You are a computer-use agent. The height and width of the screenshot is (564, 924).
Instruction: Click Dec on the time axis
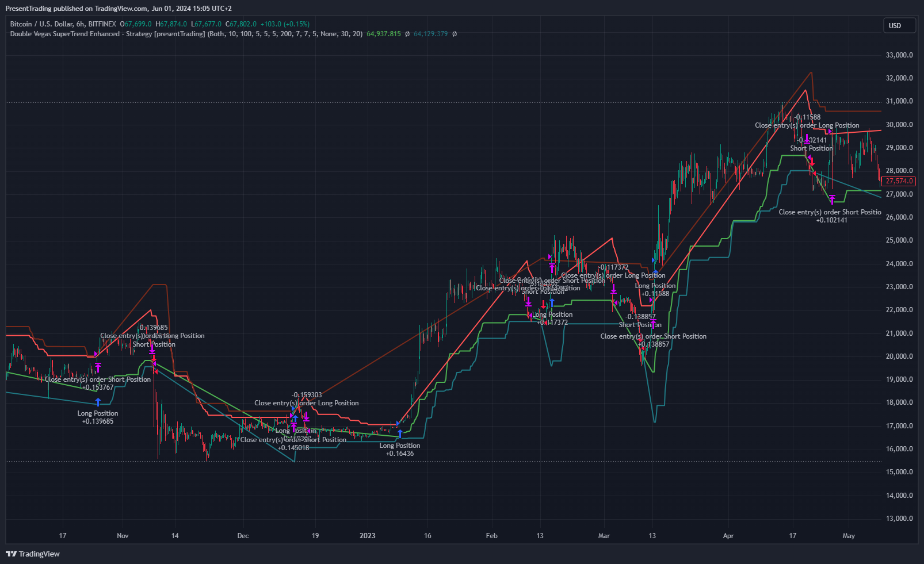[x=243, y=536]
